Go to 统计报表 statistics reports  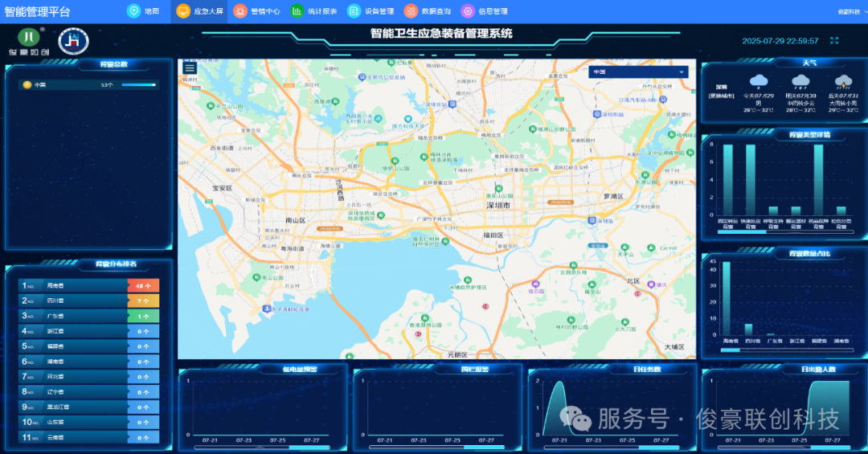pyautogui.click(x=314, y=11)
